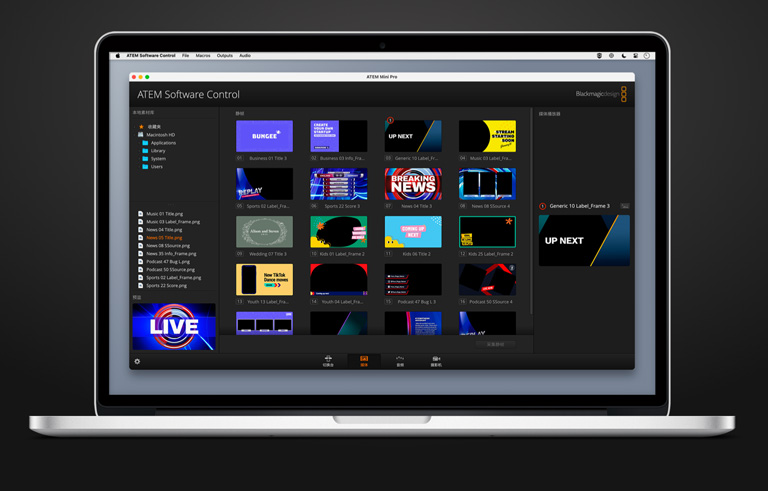Click the media player 1 badge icon
This screenshot has height=491, width=768.
click(543, 206)
